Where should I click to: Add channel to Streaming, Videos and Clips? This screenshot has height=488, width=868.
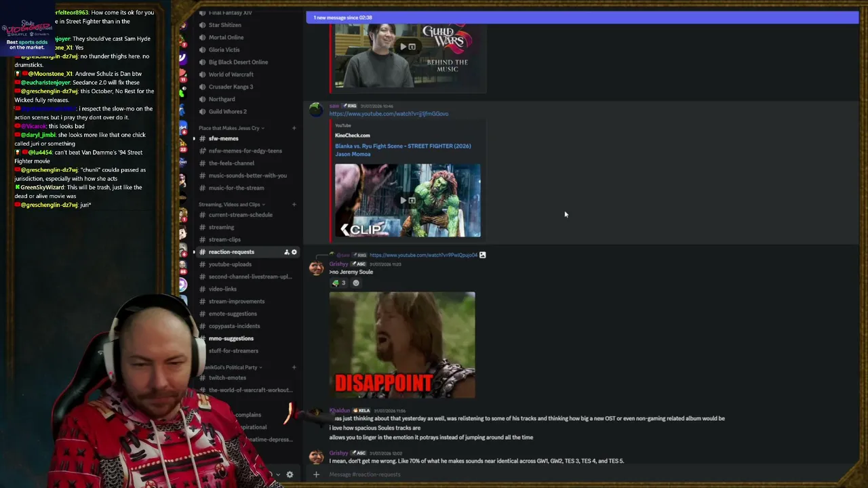294,205
